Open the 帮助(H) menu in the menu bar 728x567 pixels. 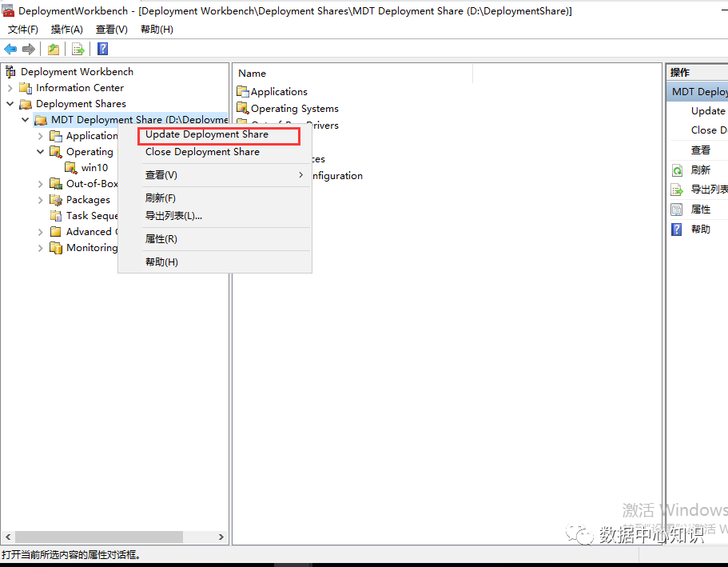pos(157,30)
